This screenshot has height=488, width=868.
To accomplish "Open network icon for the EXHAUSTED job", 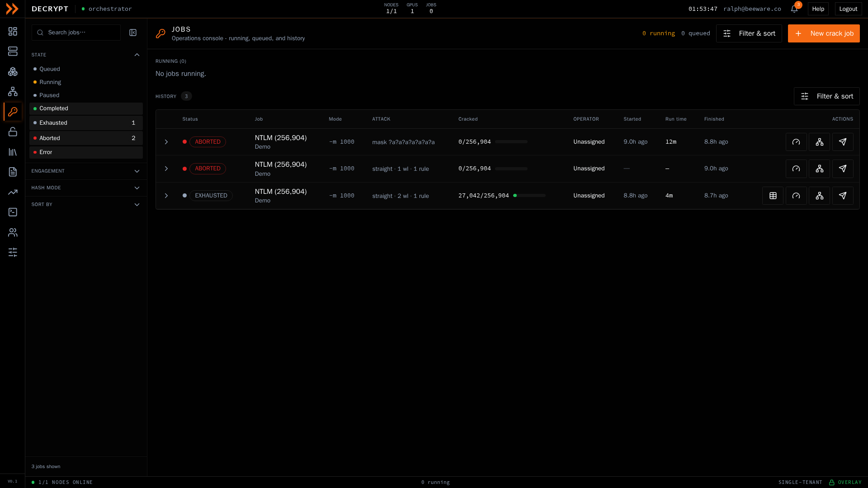I will click(819, 196).
